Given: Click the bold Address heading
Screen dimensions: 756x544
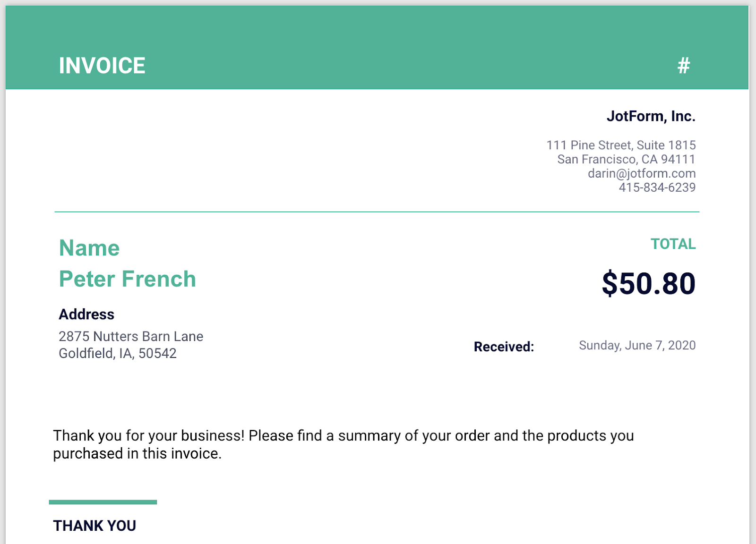Looking at the screenshot, I should coord(86,314).
